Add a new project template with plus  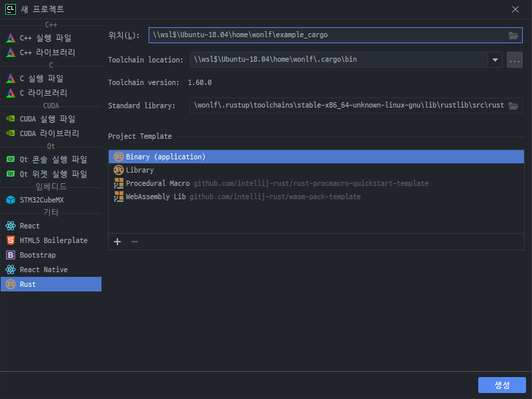(117, 242)
